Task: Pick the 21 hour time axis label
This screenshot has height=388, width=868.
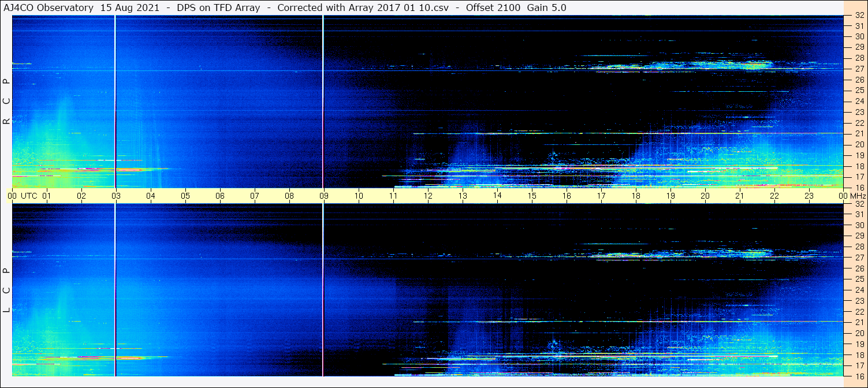Action: point(739,196)
